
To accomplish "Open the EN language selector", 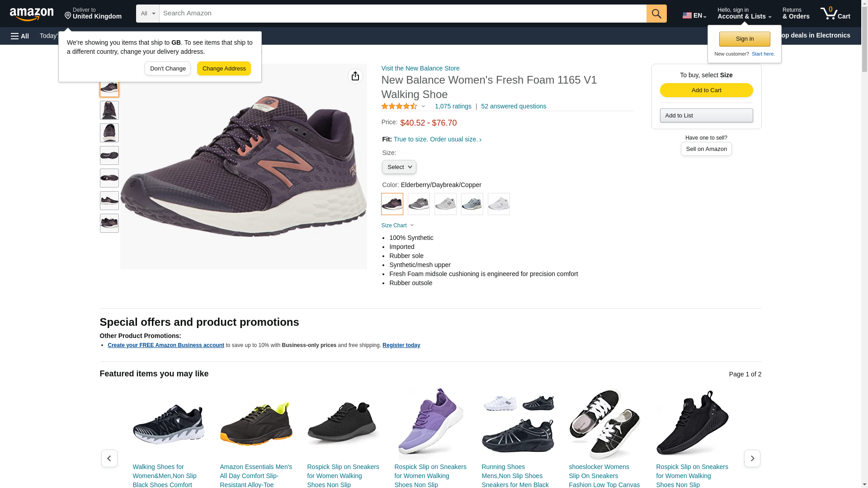I will [694, 15].
